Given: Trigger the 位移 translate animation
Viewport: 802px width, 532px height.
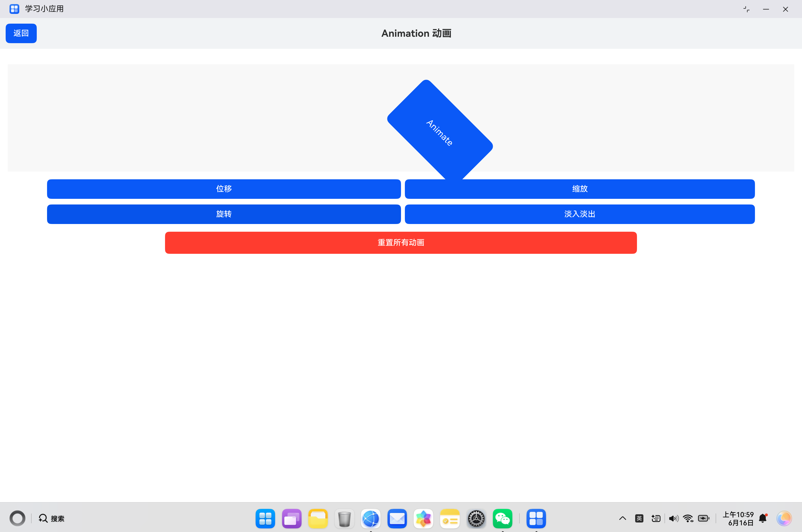Looking at the screenshot, I should point(224,189).
